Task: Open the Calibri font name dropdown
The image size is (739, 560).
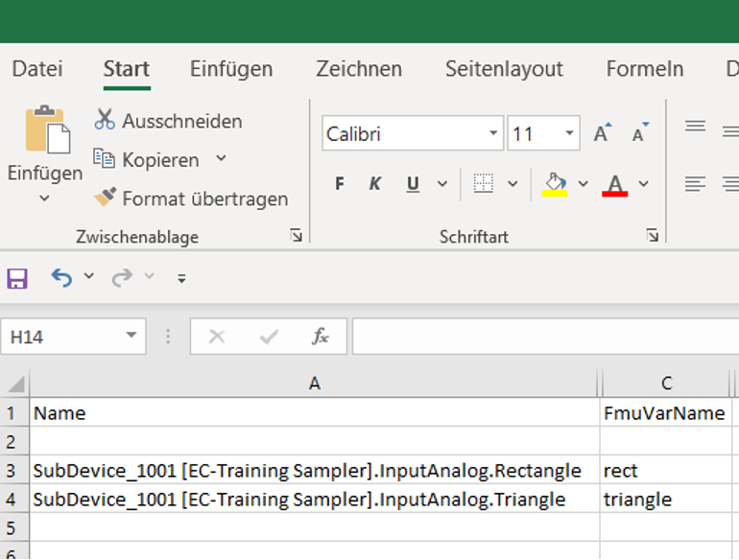Action: coord(493,134)
